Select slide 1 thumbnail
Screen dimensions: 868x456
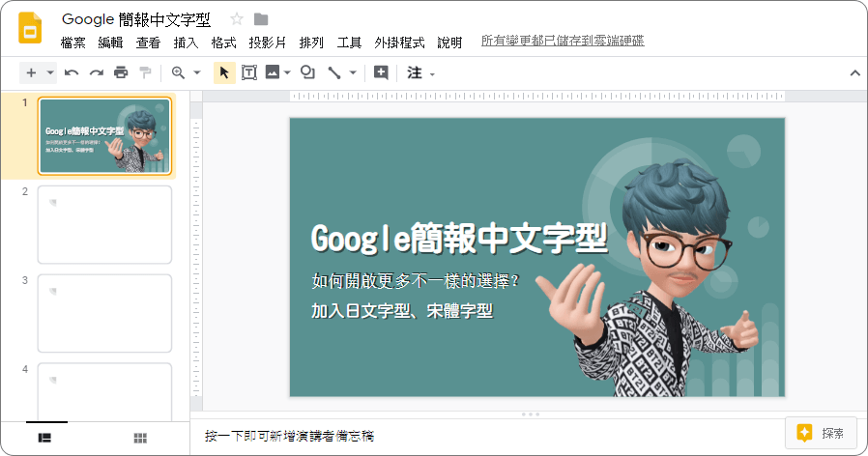[104, 136]
